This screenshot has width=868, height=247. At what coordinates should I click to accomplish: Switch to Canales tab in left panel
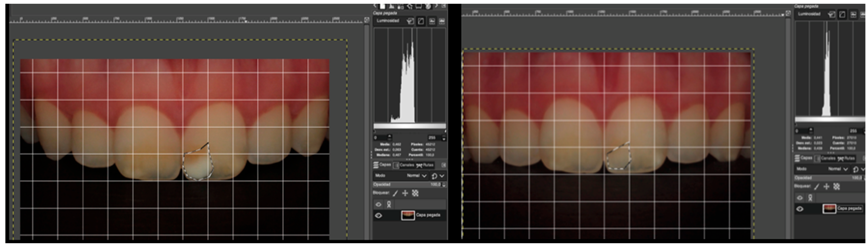[x=403, y=165]
